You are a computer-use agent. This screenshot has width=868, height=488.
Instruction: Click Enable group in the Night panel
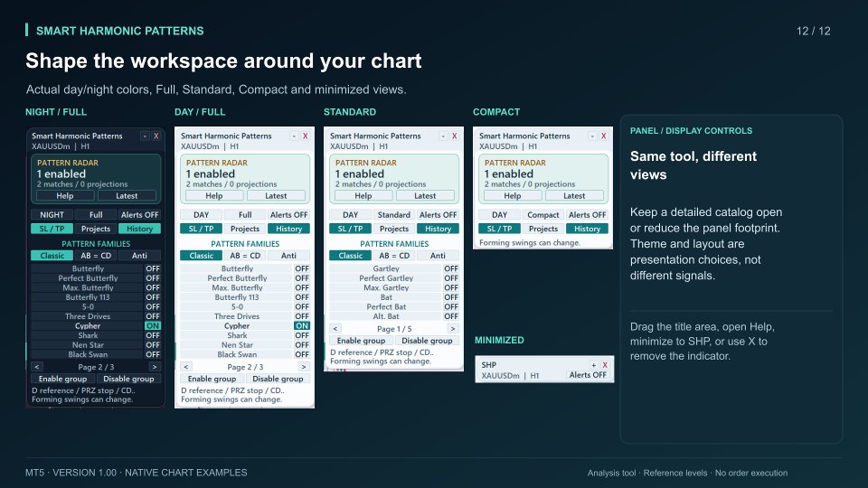[63, 379]
